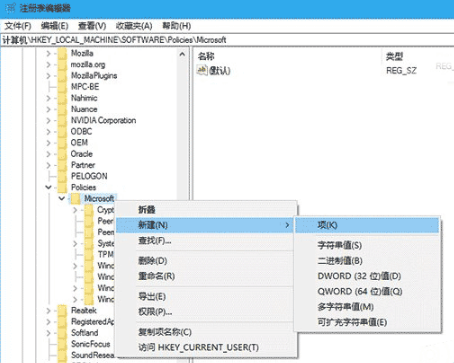Click the registry path address bar
The image size is (454, 363).
(227, 40)
